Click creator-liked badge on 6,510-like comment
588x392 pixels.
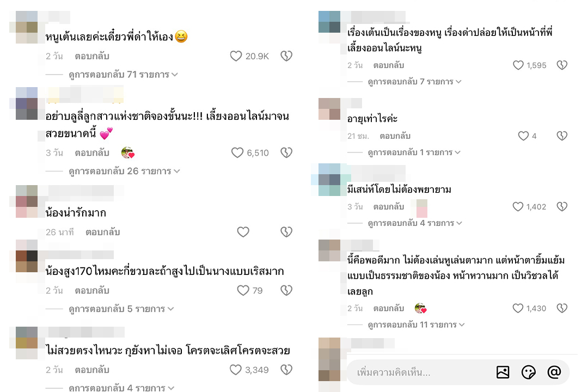(127, 152)
